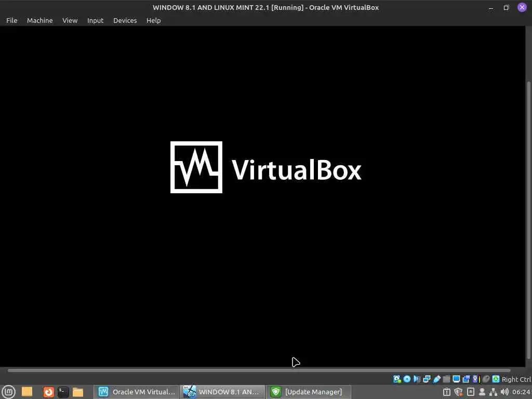The height and width of the screenshot is (399, 532).
Task: Click the show desktop folder icon in panel
Action: point(27,392)
